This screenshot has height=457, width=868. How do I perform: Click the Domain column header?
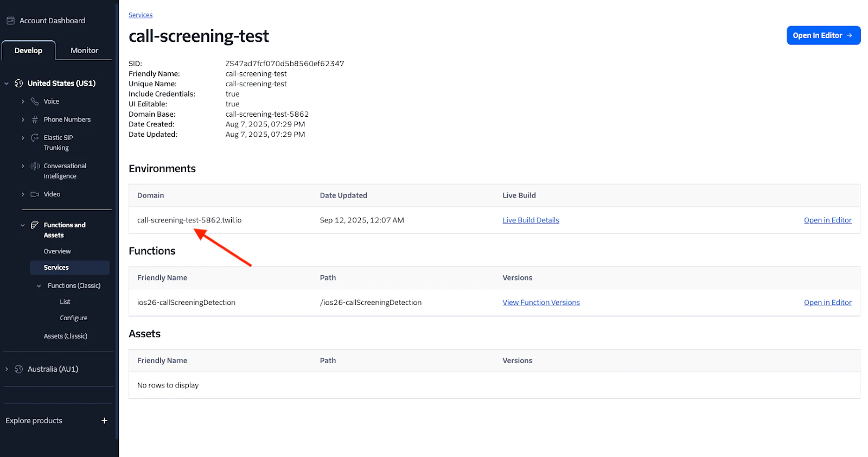click(x=150, y=195)
